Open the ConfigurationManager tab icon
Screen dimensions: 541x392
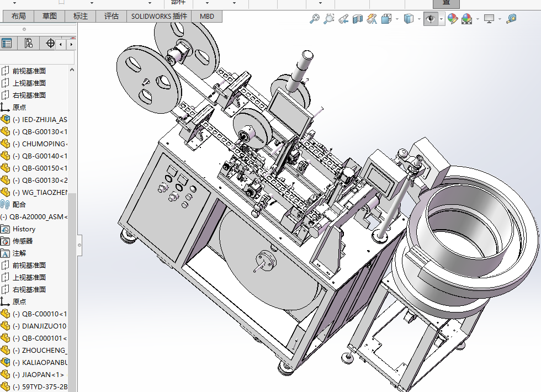(x=29, y=43)
